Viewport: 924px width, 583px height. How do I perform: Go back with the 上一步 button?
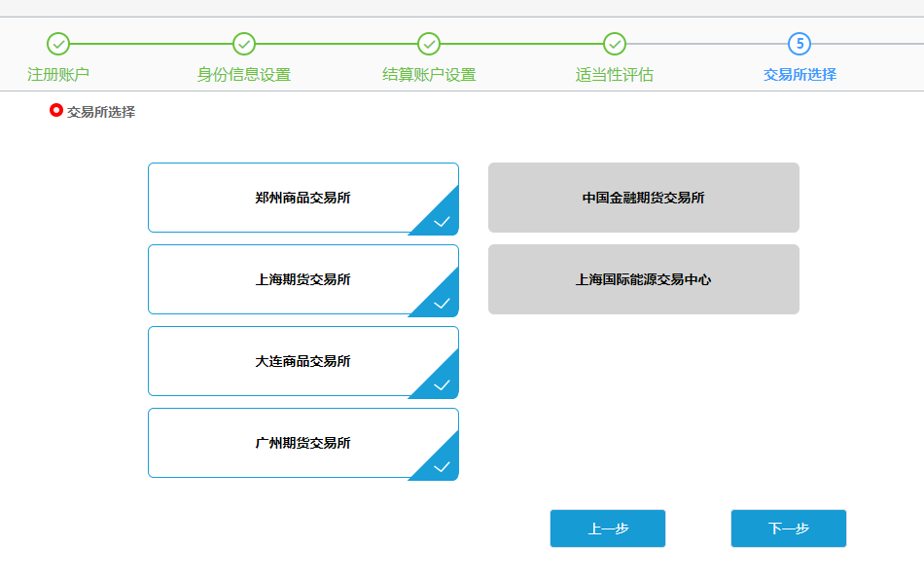[608, 528]
